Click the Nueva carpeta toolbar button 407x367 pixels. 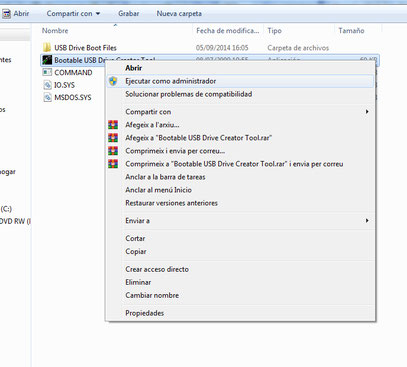[179, 14]
